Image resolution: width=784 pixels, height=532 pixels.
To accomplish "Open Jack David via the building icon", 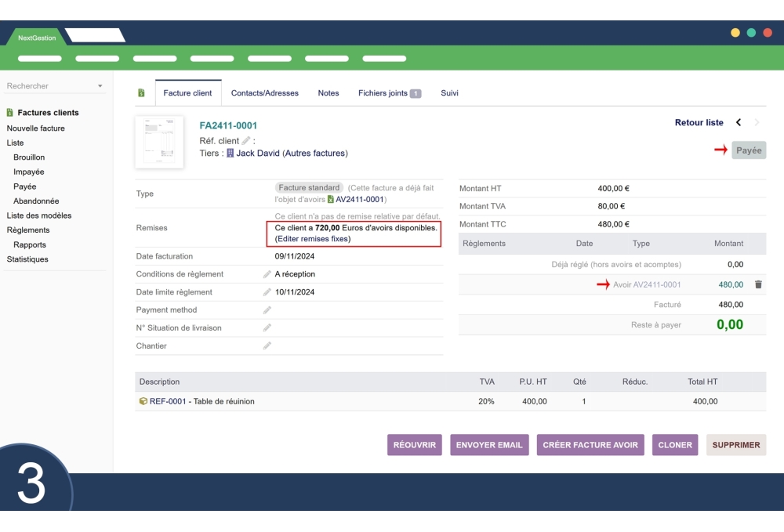I will pos(230,152).
